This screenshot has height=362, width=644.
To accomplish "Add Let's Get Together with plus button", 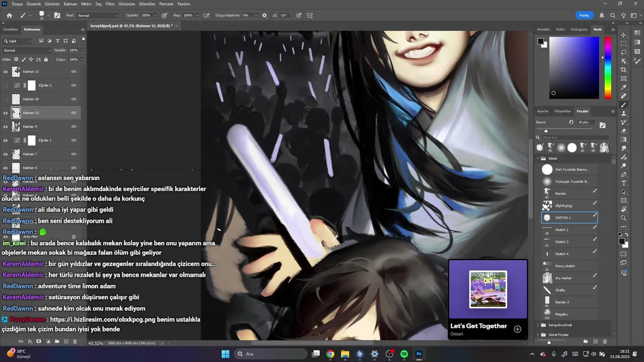I will [x=517, y=329].
